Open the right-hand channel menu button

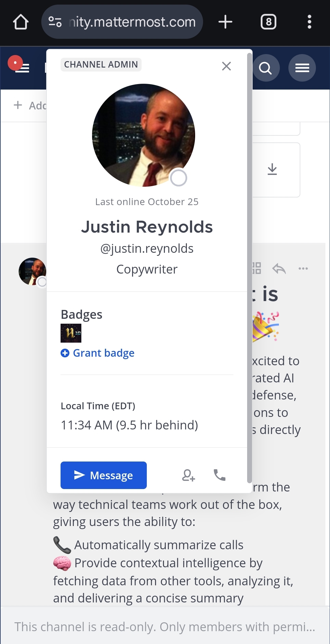click(x=302, y=68)
